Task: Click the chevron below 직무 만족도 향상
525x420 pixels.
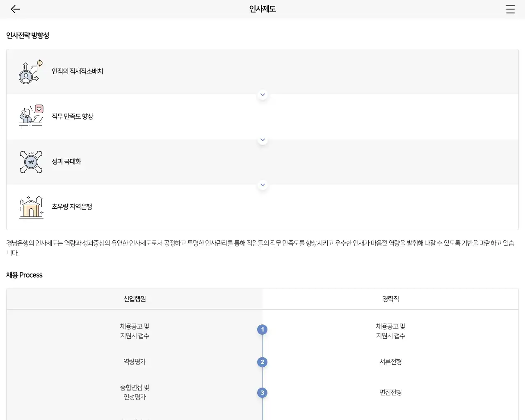Action: [262, 140]
